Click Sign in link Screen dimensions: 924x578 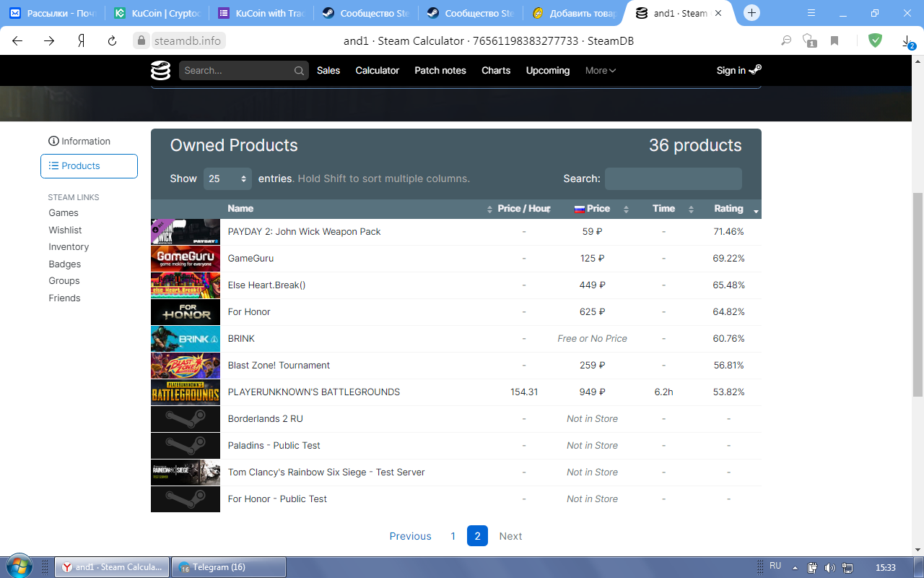coord(731,70)
